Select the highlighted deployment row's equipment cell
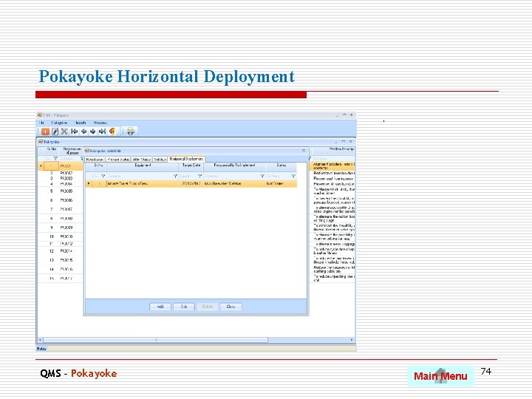 click(x=143, y=183)
